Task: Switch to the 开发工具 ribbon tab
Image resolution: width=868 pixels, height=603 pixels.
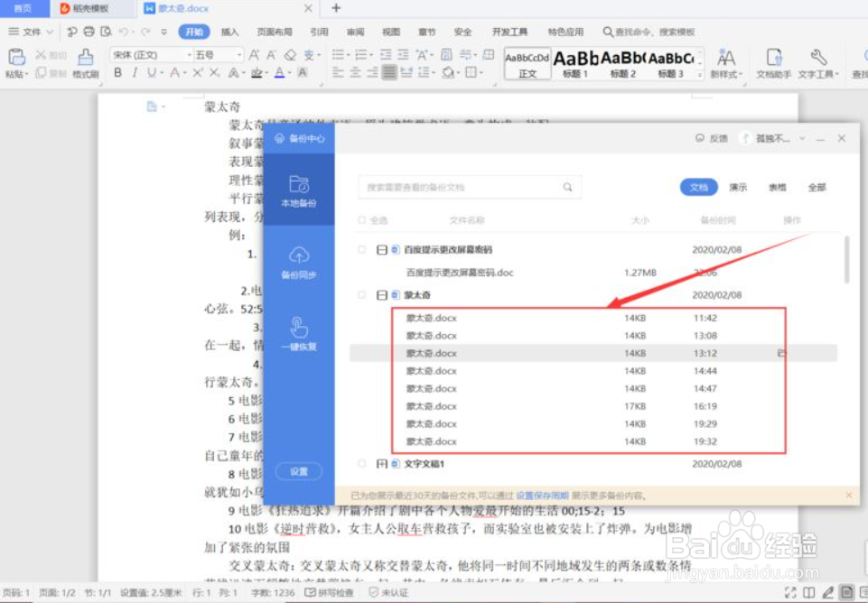Action: point(509,32)
